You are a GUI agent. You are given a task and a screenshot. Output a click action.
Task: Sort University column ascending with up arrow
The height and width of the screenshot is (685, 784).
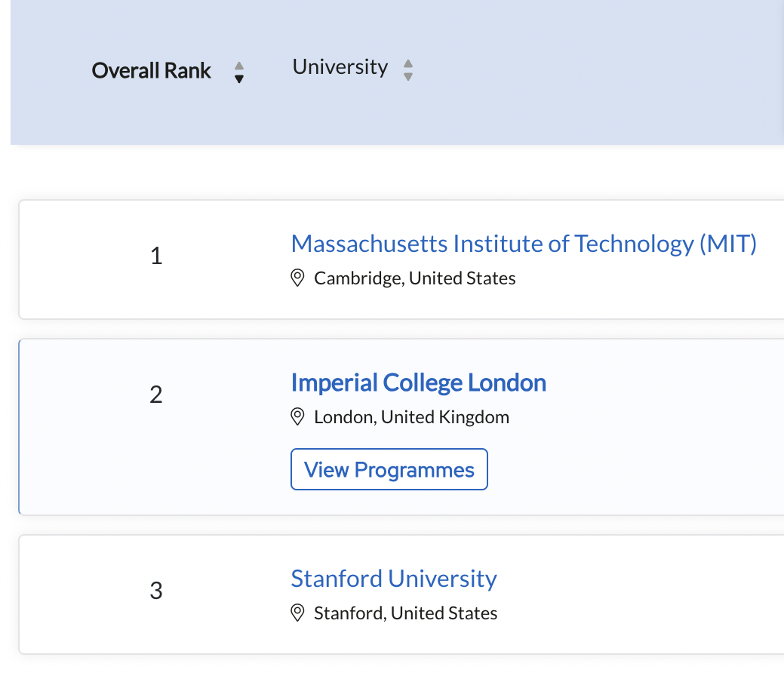(x=408, y=63)
